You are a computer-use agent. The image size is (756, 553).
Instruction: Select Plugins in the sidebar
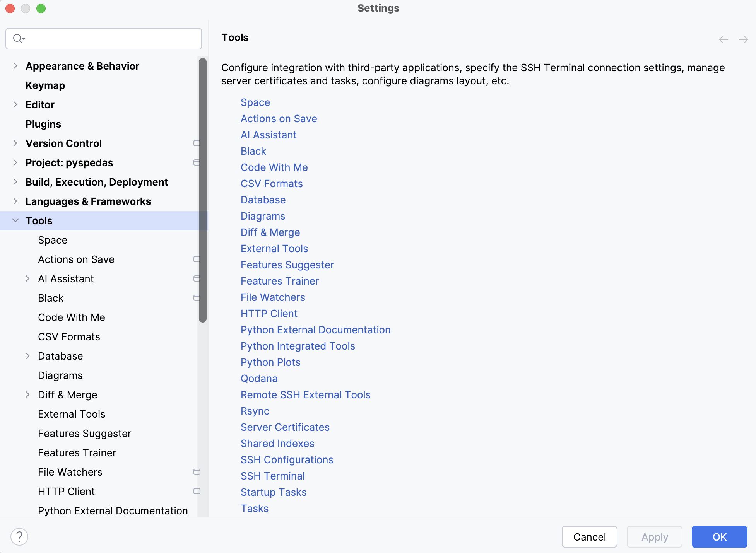coord(43,124)
